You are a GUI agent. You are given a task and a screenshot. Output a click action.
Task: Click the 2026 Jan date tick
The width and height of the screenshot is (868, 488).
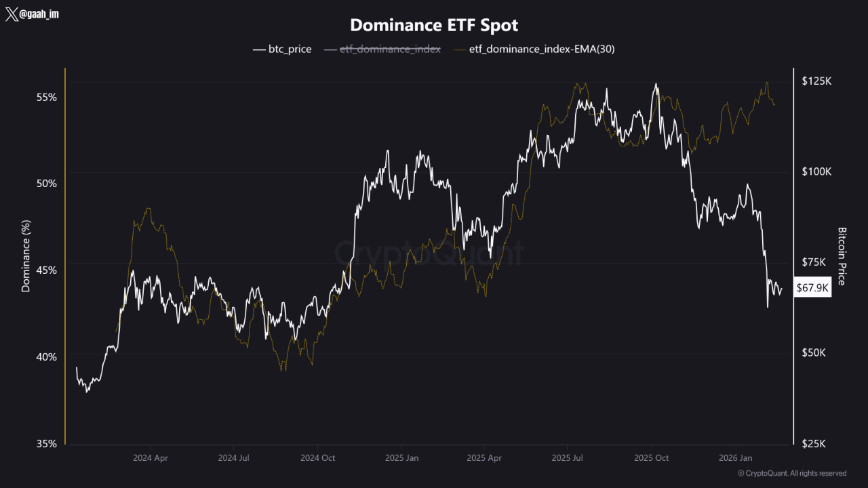pyautogui.click(x=736, y=458)
